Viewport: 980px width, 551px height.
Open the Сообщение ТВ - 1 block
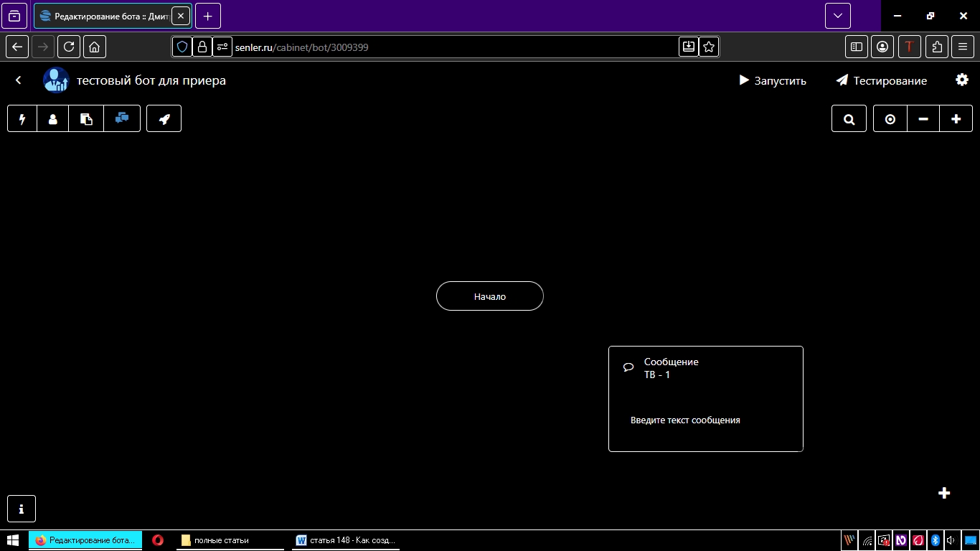pyautogui.click(x=705, y=398)
